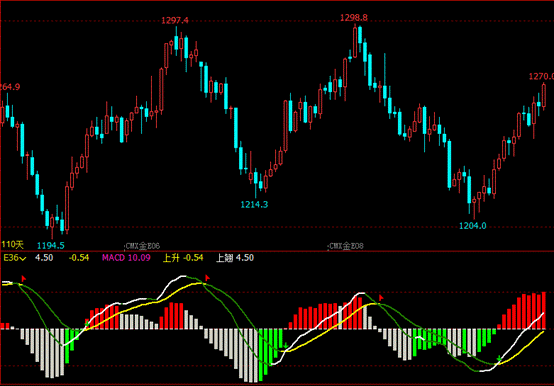Click the green buy arrow after the 1204.0 low
Screen dimensions: 554x386
point(499,359)
